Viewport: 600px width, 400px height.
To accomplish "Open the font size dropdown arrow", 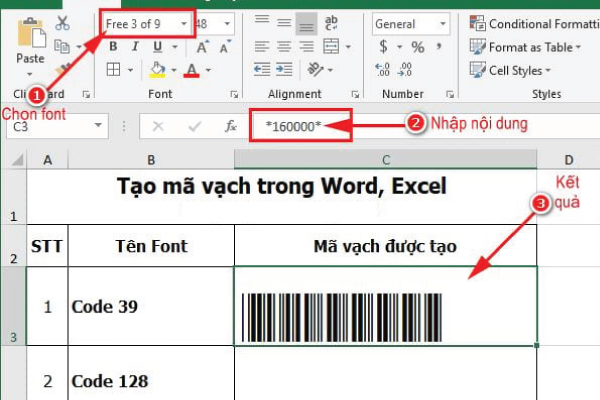I will tap(227, 24).
